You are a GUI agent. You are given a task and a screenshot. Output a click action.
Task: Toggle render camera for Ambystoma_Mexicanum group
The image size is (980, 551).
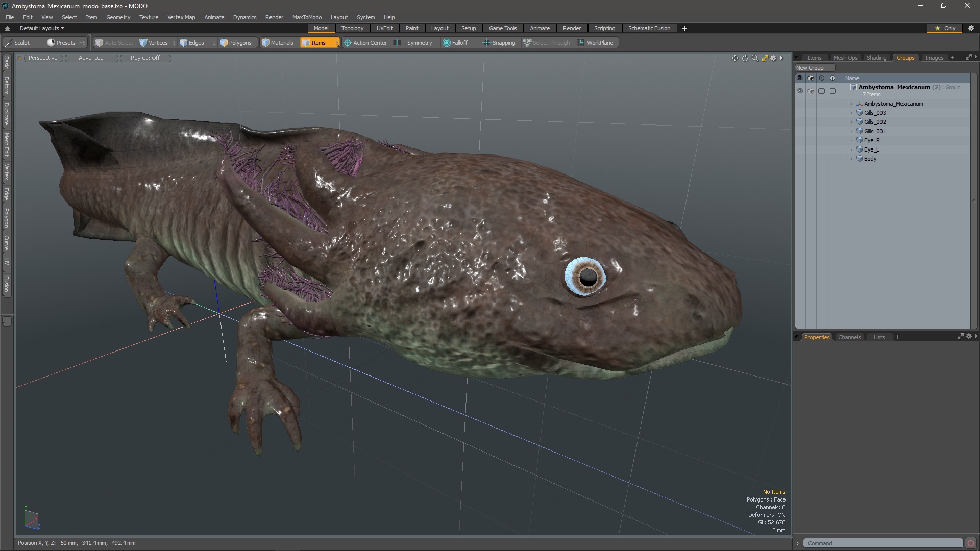point(811,91)
